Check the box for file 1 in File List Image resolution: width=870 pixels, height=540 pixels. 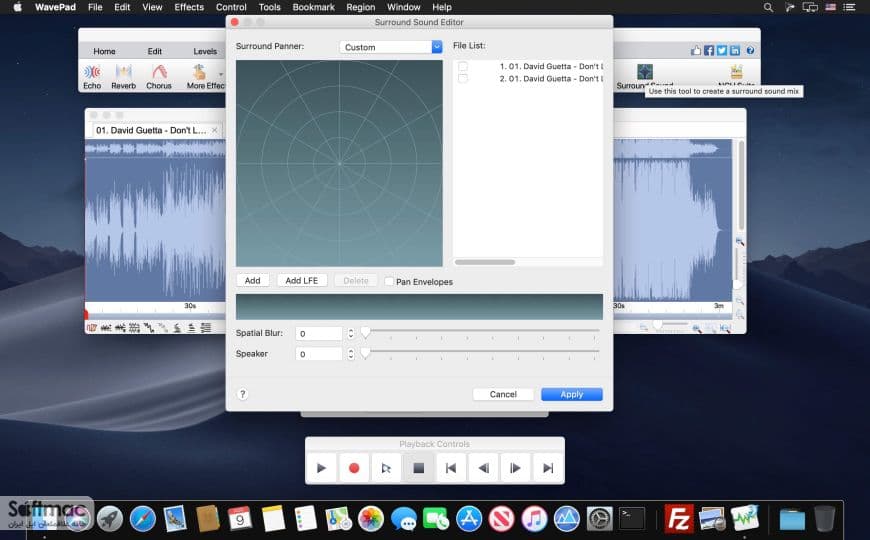[463, 67]
